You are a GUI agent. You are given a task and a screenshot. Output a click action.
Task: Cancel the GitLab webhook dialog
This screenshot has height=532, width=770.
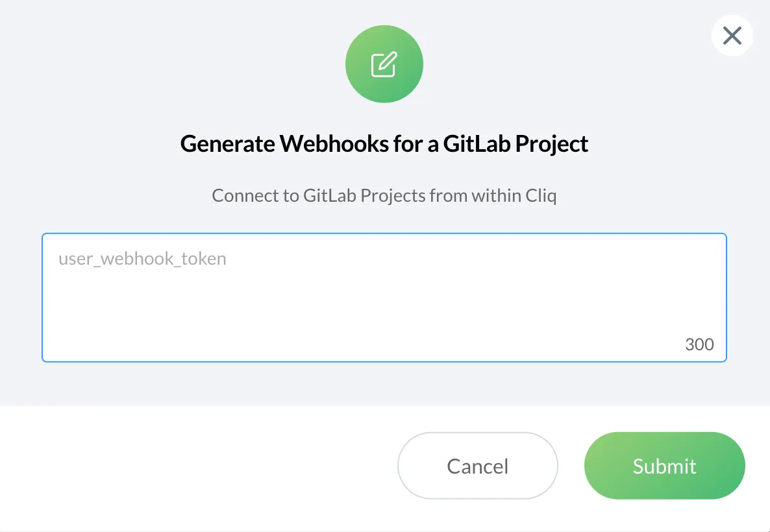477,466
